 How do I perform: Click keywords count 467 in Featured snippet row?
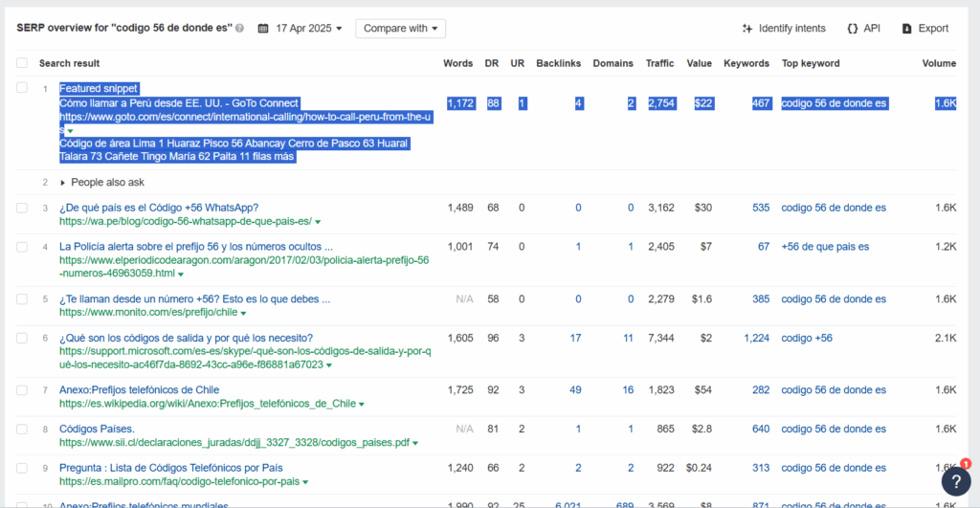click(761, 103)
